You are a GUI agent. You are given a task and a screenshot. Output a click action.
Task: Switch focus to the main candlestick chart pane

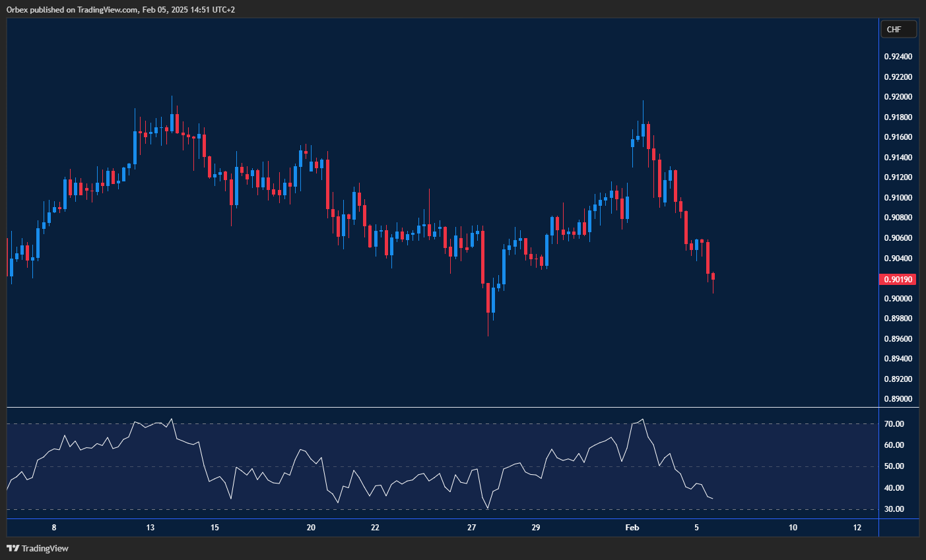[x=396, y=198]
